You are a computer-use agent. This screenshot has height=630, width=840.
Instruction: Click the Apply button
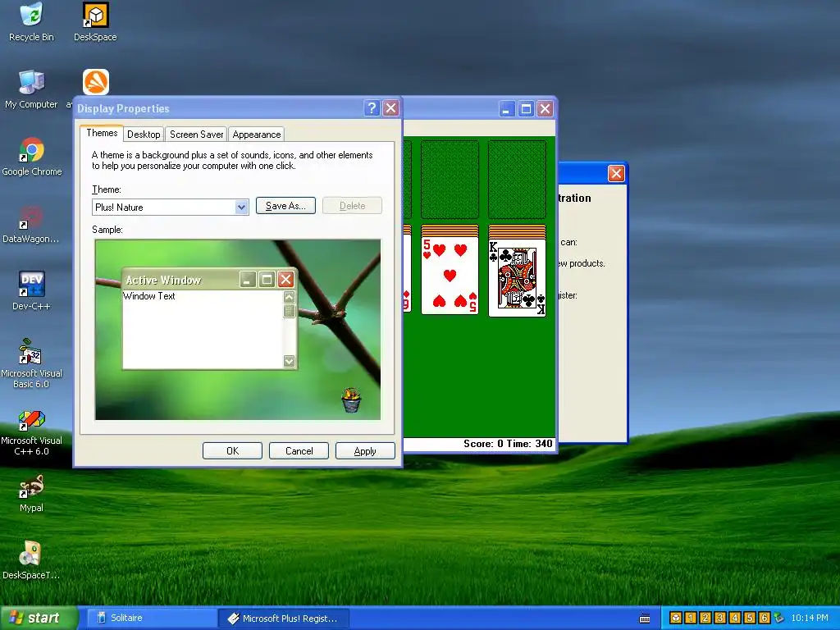point(365,451)
